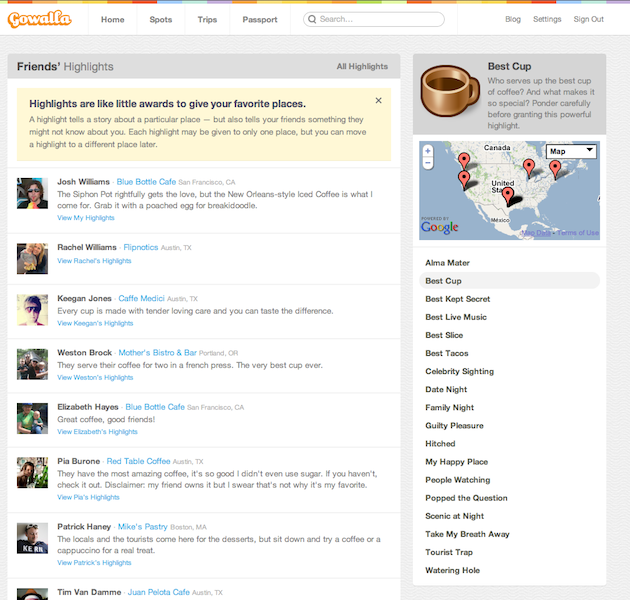The image size is (630, 600).
Task: Click the Terms of Use map link
Action: point(578,233)
